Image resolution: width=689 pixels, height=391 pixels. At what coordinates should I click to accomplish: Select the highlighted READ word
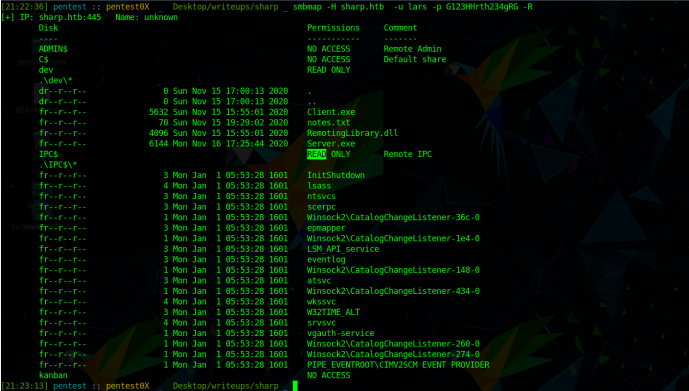coord(316,154)
